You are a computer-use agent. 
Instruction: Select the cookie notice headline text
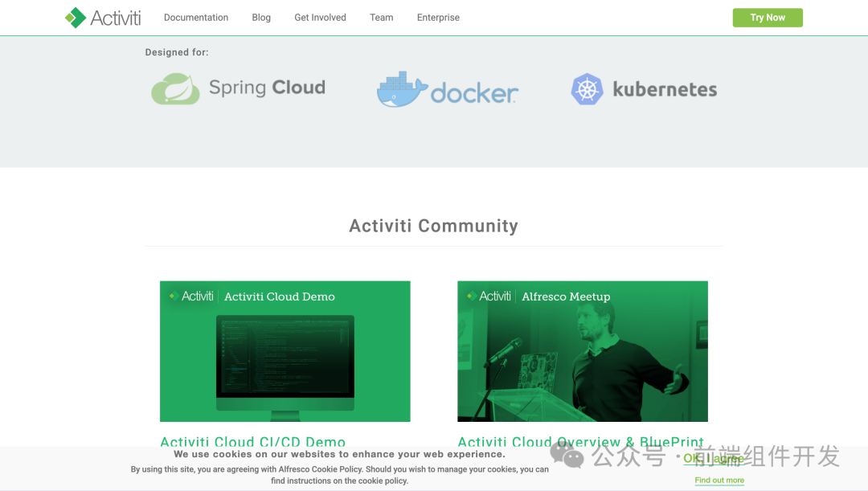[339, 454]
